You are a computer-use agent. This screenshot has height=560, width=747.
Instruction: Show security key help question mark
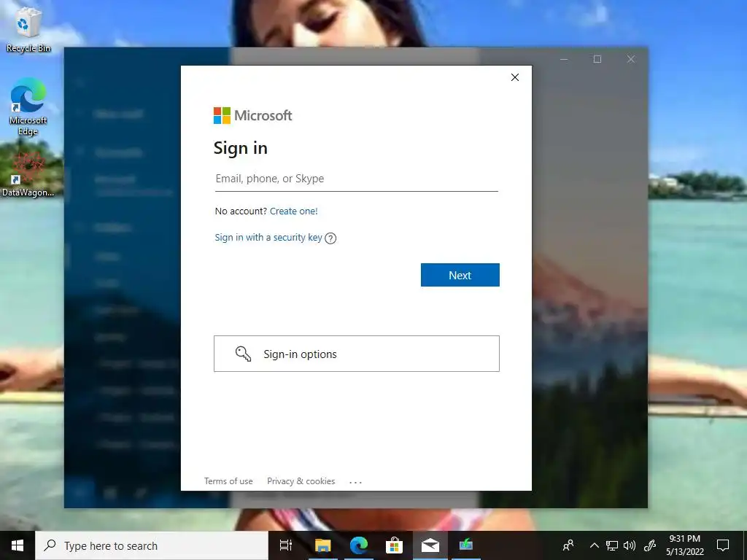330,238
